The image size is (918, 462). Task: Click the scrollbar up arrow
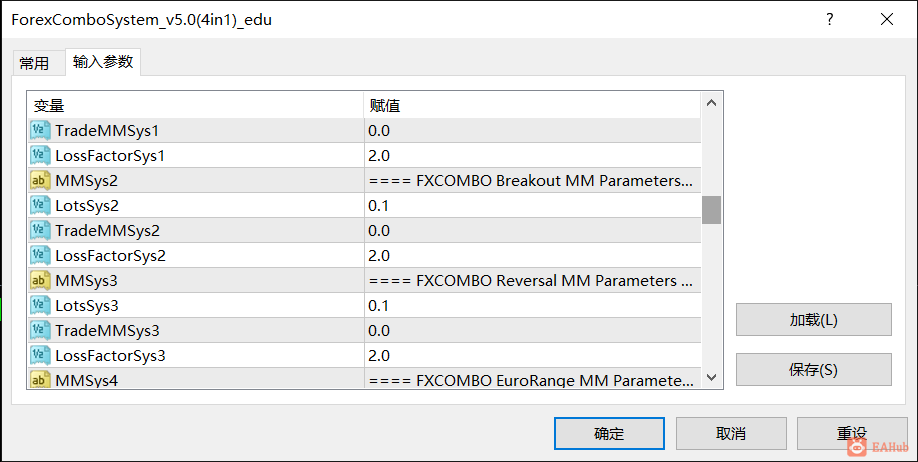click(x=711, y=104)
